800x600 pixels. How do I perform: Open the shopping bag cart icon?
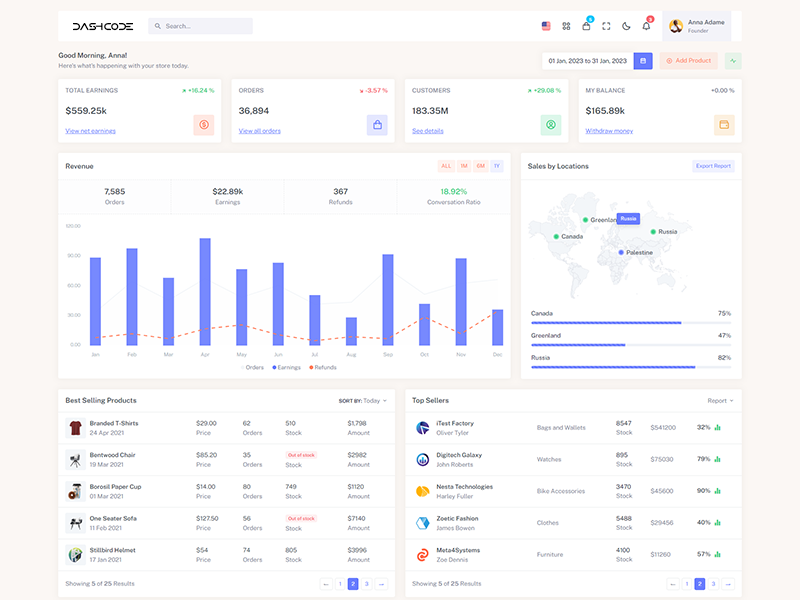coord(586,26)
